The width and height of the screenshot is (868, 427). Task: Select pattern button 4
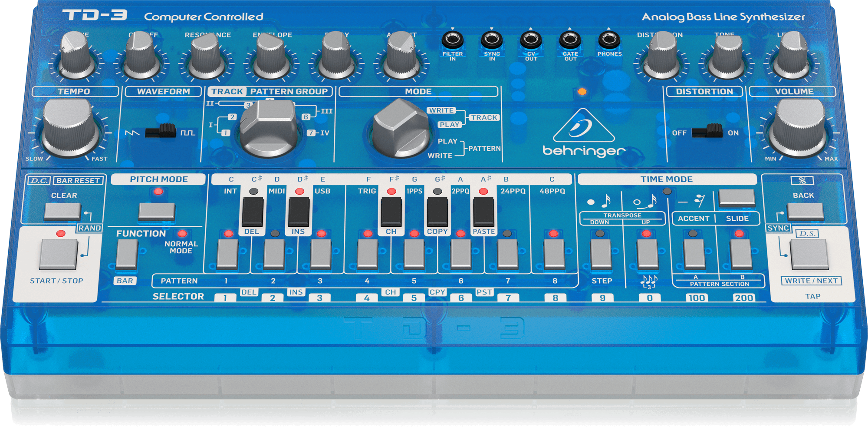(368, 254)
